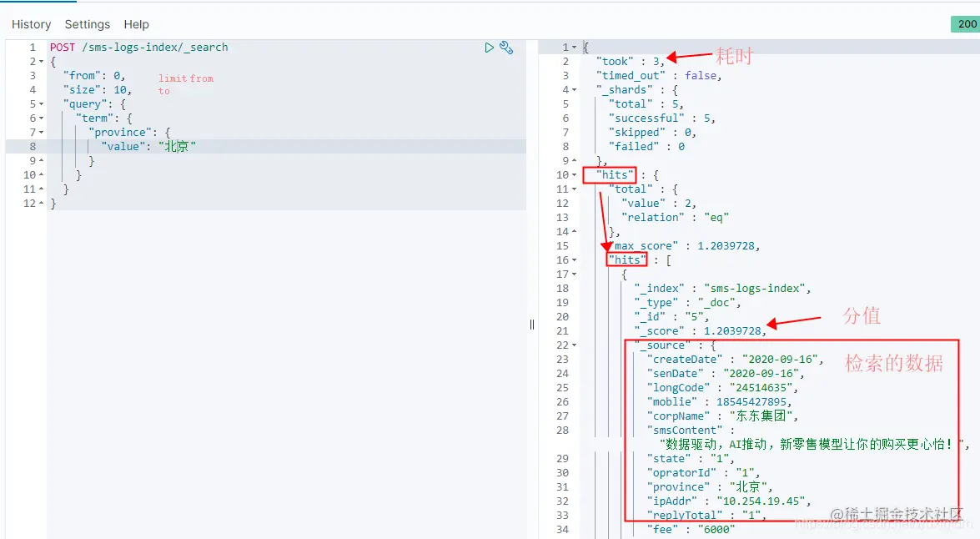This screenshot has height=539, width=980.
Task: Click the "size": 10 line
Action: pos(97,90)
